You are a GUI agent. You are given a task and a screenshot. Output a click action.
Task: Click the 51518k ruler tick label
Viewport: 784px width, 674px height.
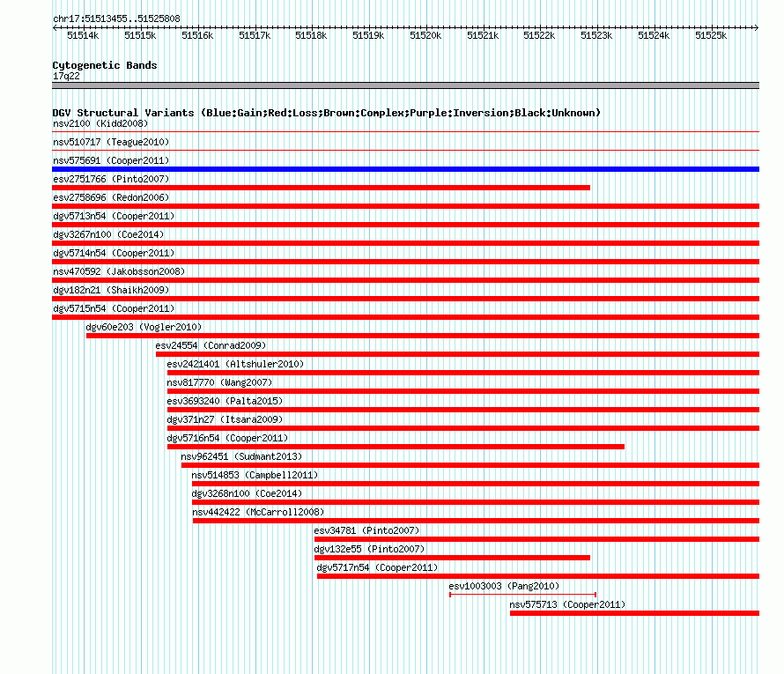tap(311, 35)
